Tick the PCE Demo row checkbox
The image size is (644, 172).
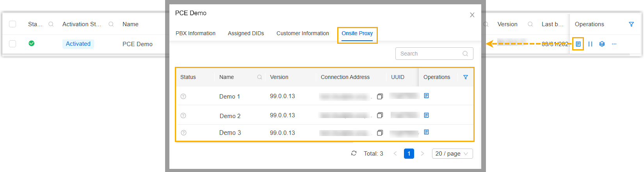coord(12,44)
